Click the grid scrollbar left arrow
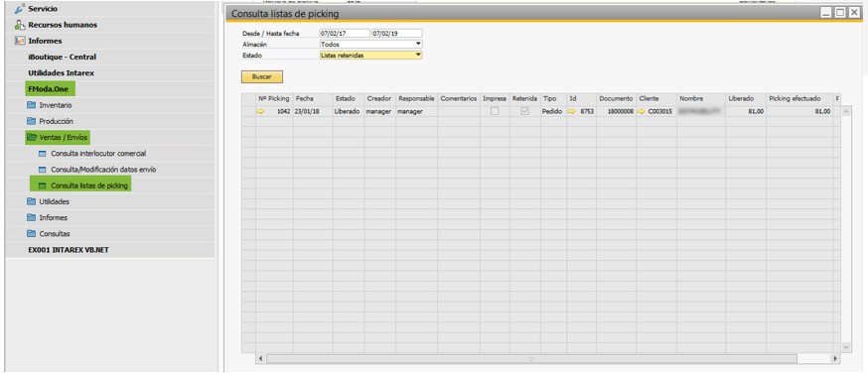The height and width of the screenshot is (377, 868). pos(261,359)
